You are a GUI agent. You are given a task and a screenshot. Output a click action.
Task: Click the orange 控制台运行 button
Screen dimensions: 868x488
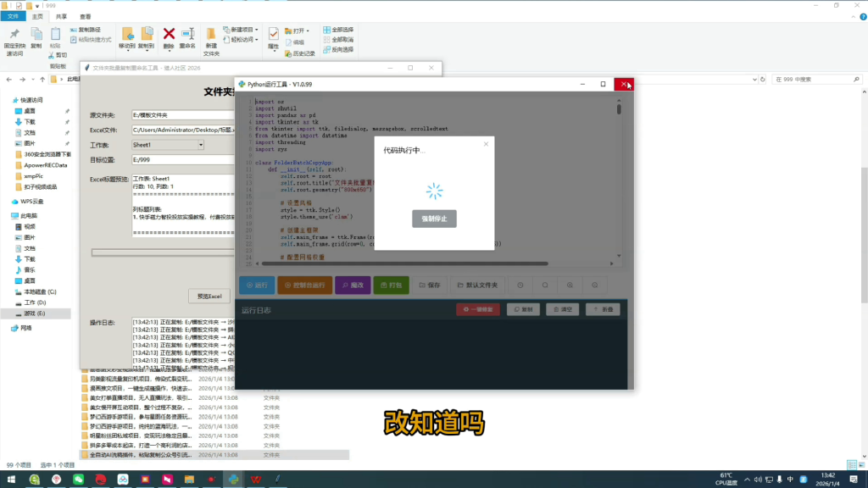pos(306,286)
